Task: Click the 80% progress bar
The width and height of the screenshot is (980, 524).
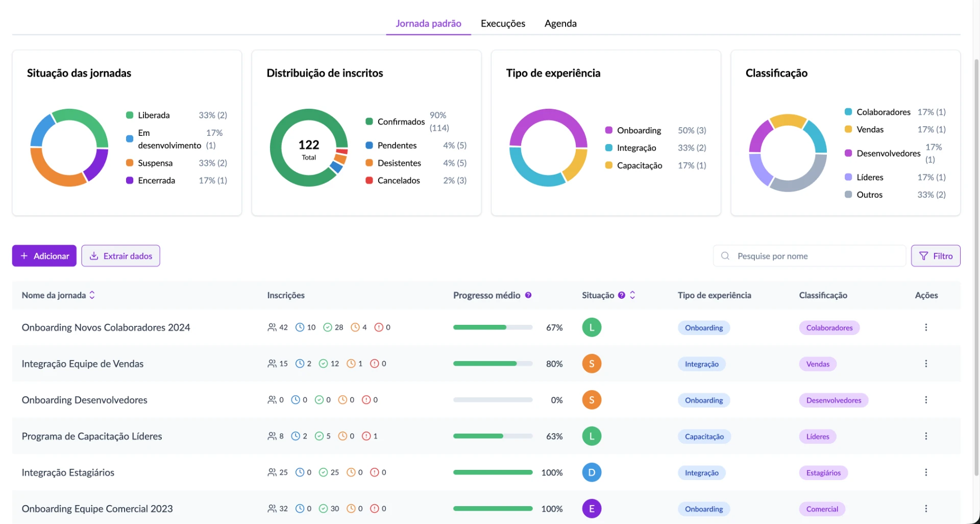Action: pos(493,364)
